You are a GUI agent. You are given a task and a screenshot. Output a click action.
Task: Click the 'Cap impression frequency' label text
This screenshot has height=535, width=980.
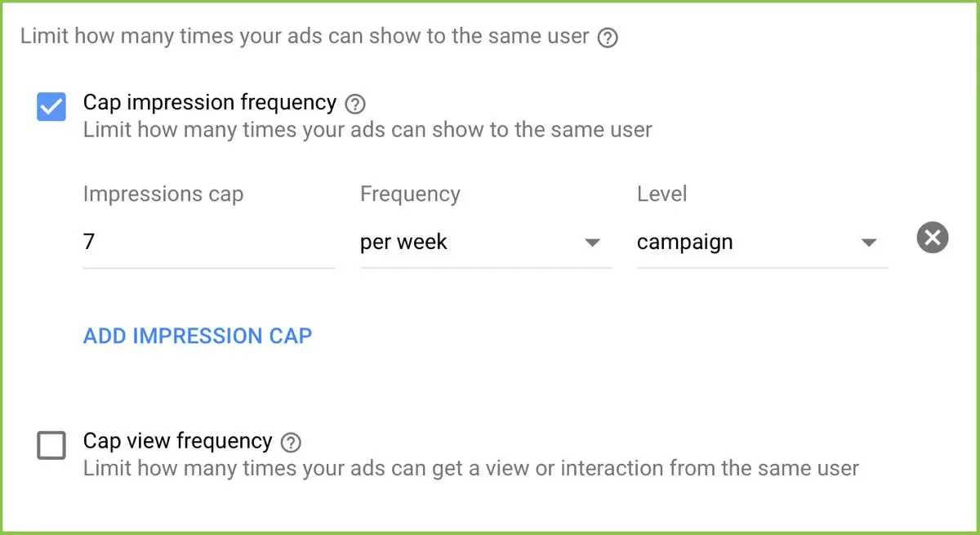pyautogui.click(x=210, y=102)
